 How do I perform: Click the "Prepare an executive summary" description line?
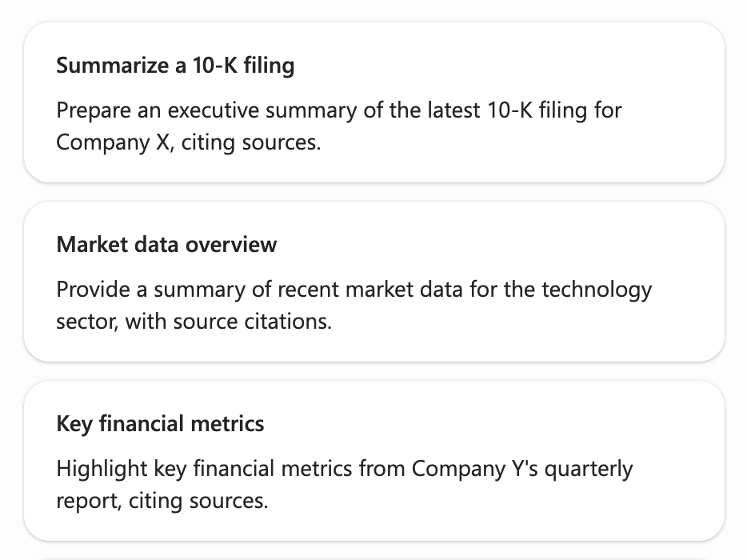[x=339, y=110]
